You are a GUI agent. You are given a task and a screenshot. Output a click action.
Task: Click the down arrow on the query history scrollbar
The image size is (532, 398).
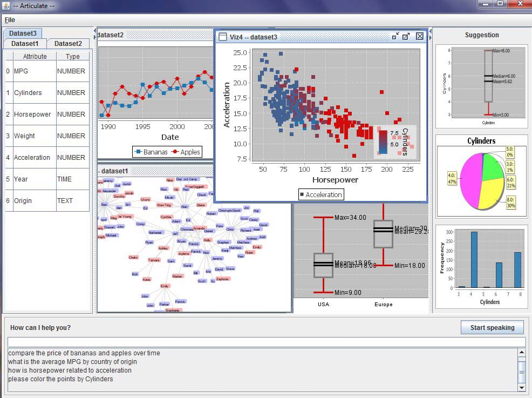pos(521,387)
